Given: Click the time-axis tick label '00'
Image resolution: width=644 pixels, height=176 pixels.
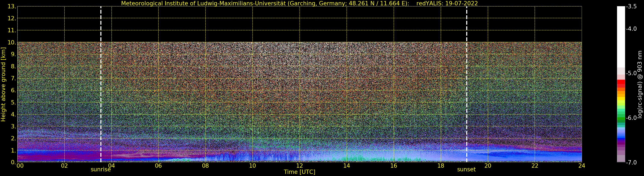Looking at the screenshot, I should pos(20,166).
